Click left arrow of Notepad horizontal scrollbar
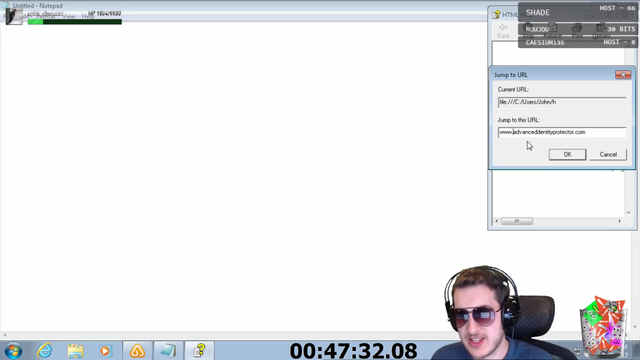Screen dimensions: 640x360 coord(5,335)
